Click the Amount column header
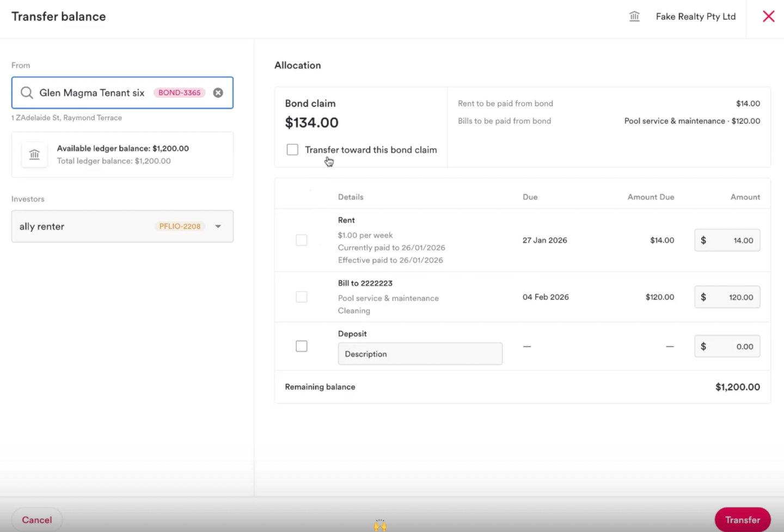 [745, 197]
